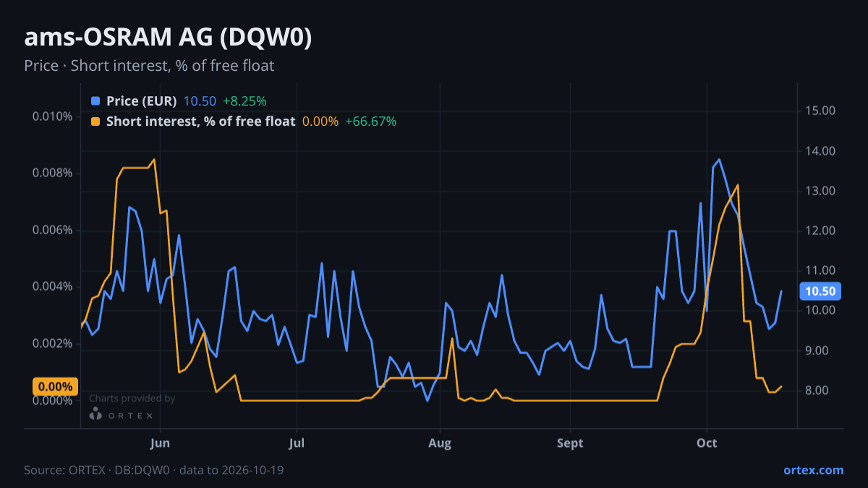Click the ams-OSRAM AG (DQW0) title
The image size is (868, 488).
click(168, 38)
